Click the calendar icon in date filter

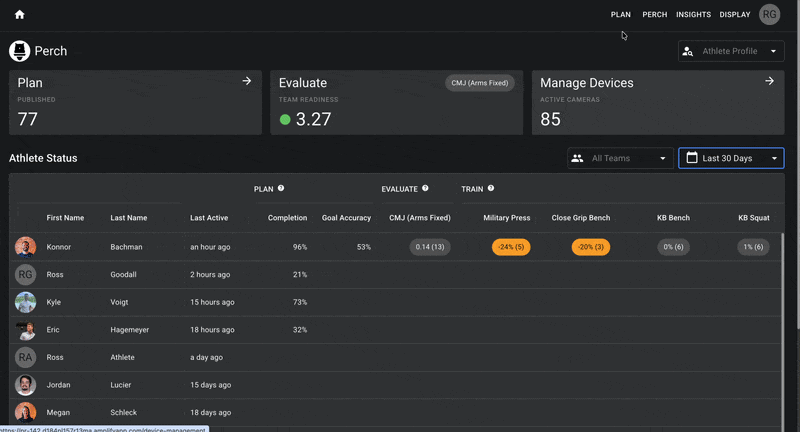click(x=692, y=158)
